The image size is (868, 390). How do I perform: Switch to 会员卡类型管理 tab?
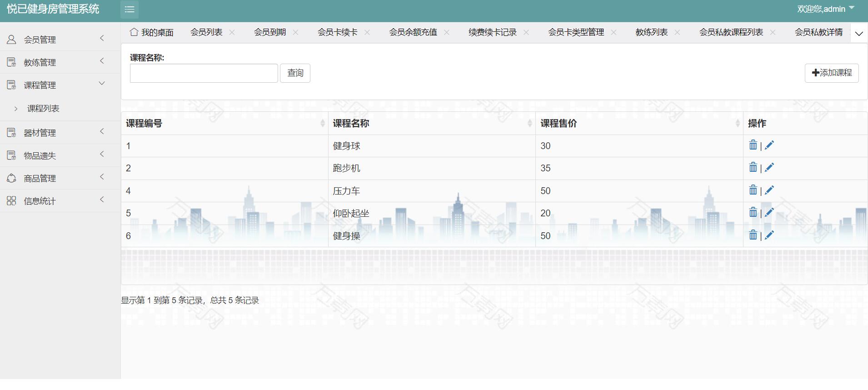pyautogui.click(x=576, y=32)
